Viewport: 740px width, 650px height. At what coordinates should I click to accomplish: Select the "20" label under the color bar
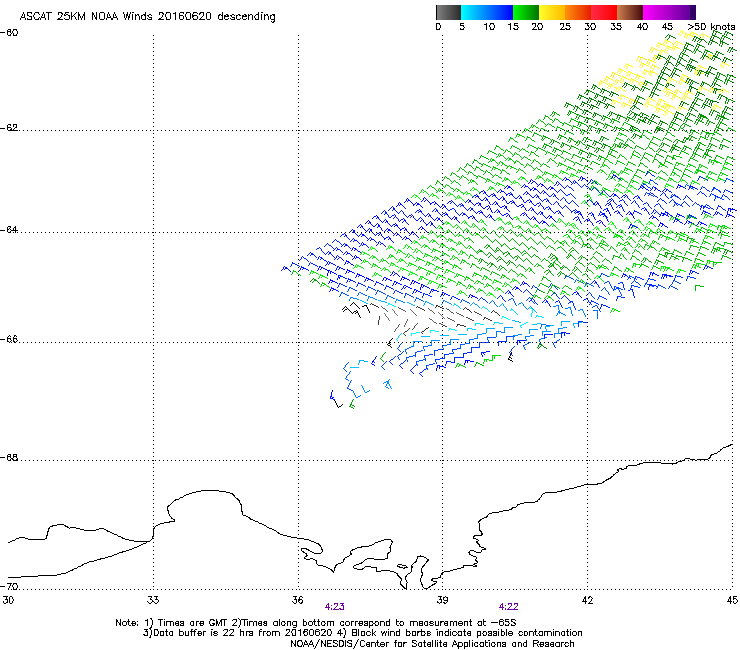(538, 27)
